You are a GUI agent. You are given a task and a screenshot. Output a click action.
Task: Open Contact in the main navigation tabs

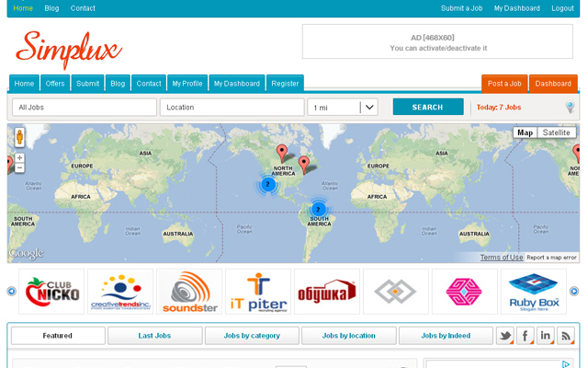(149, 84)
